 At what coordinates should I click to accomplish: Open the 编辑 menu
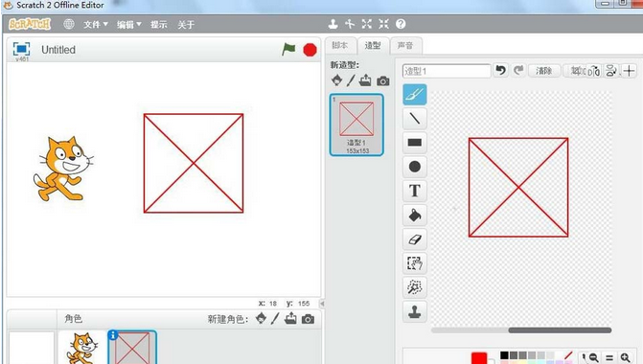128,25
